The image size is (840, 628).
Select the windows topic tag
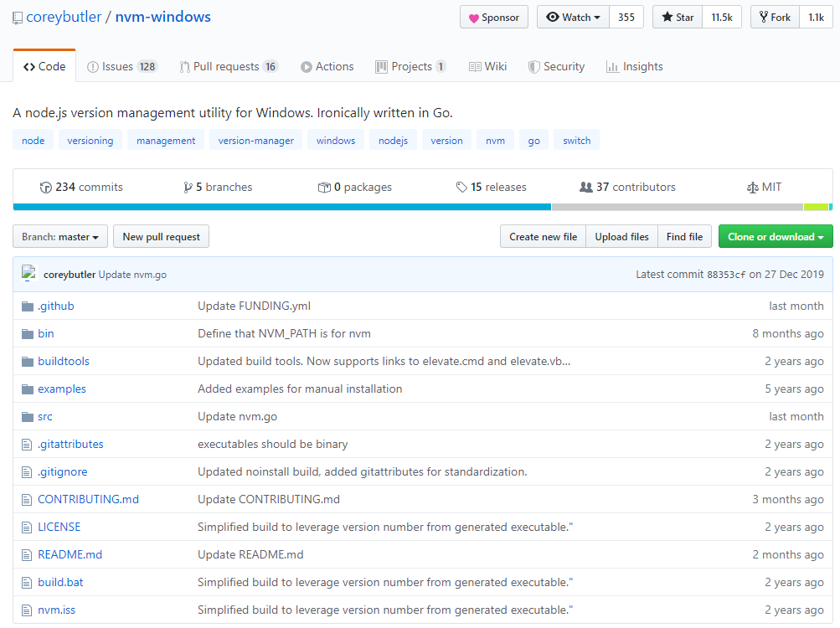pyautogui.click(x=336, y=141)
